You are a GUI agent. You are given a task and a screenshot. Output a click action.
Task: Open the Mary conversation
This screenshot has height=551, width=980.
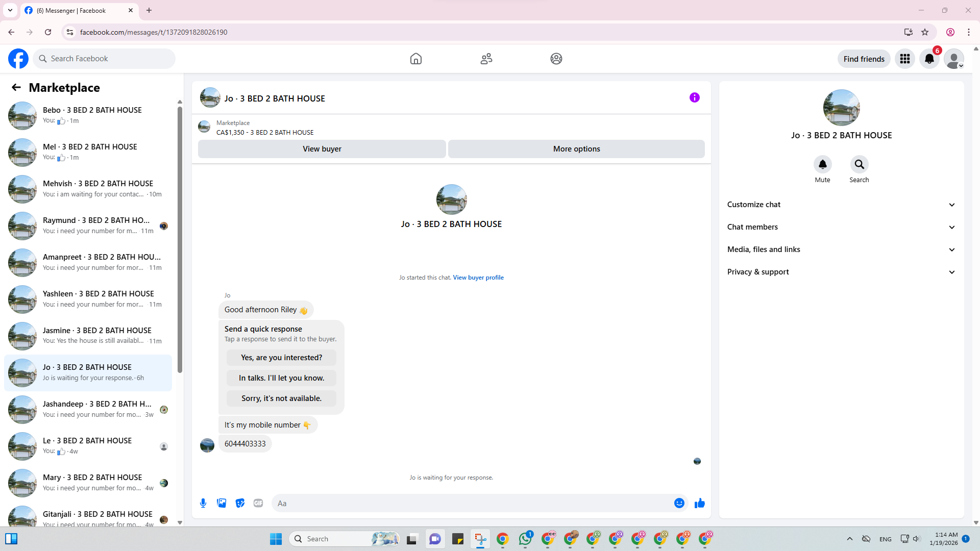88,483
